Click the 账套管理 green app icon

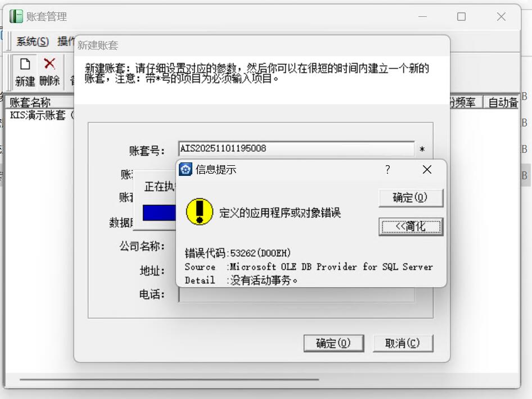16,16
